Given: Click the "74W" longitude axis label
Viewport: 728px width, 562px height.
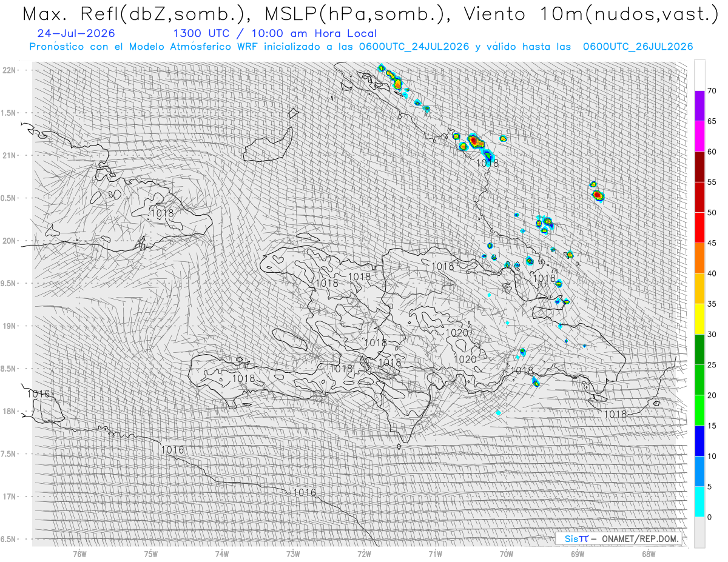Looking at the screenshot, I should [222, 554].
